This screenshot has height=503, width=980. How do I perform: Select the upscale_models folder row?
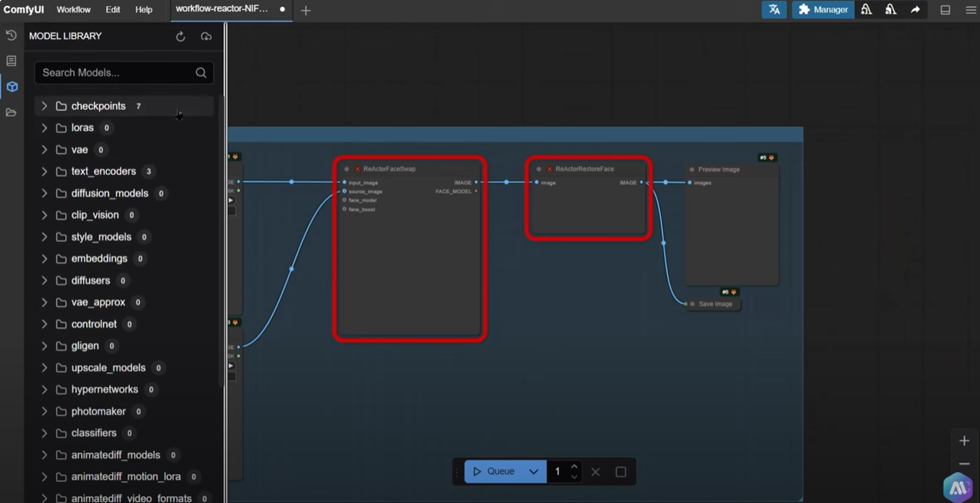tap(124, 367)
